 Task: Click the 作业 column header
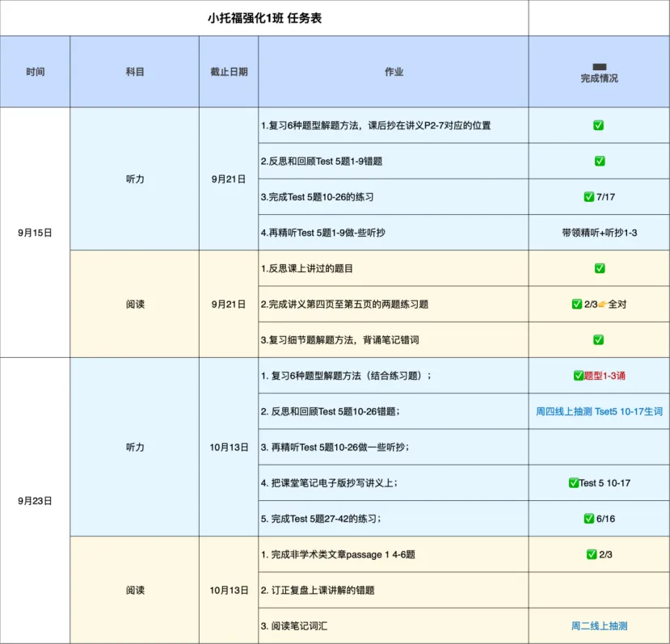394,71
